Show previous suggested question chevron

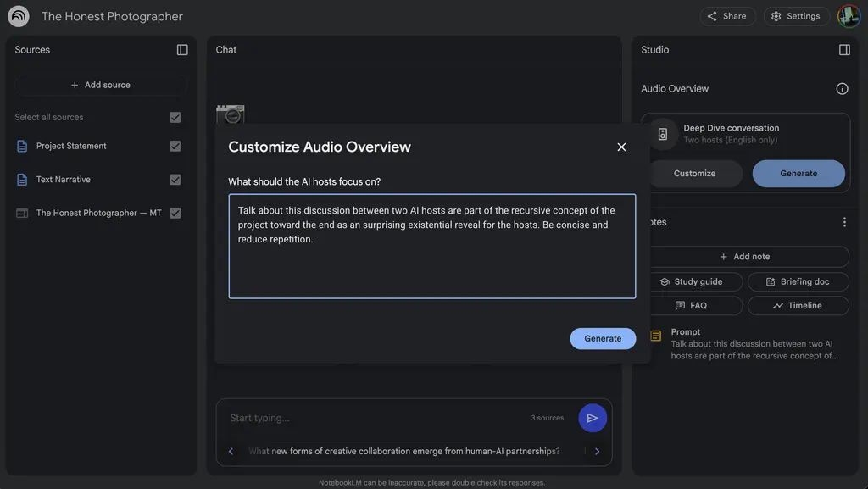coord(231,452)
